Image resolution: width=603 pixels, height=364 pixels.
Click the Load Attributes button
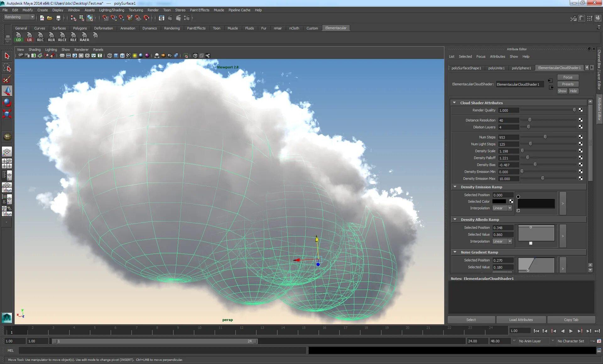point(521,320)
